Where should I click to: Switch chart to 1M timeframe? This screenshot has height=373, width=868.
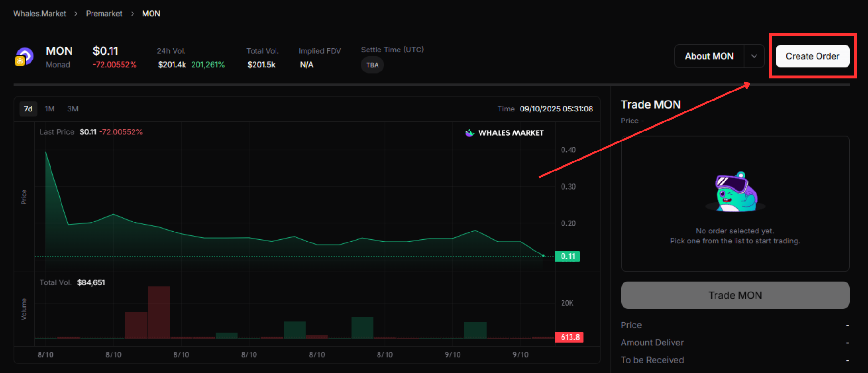50,109
